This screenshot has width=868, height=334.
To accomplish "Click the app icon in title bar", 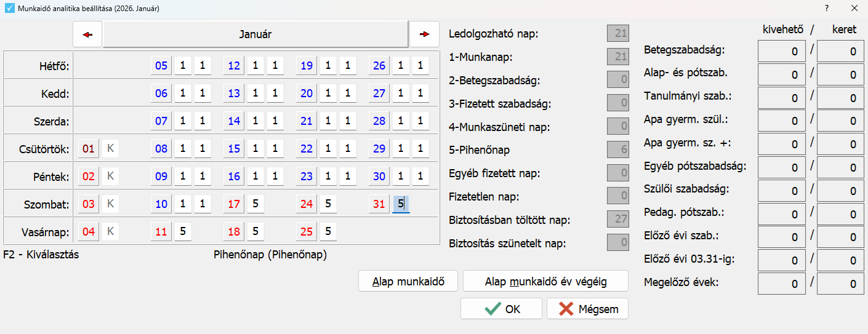I will click(x=9, y=8).
